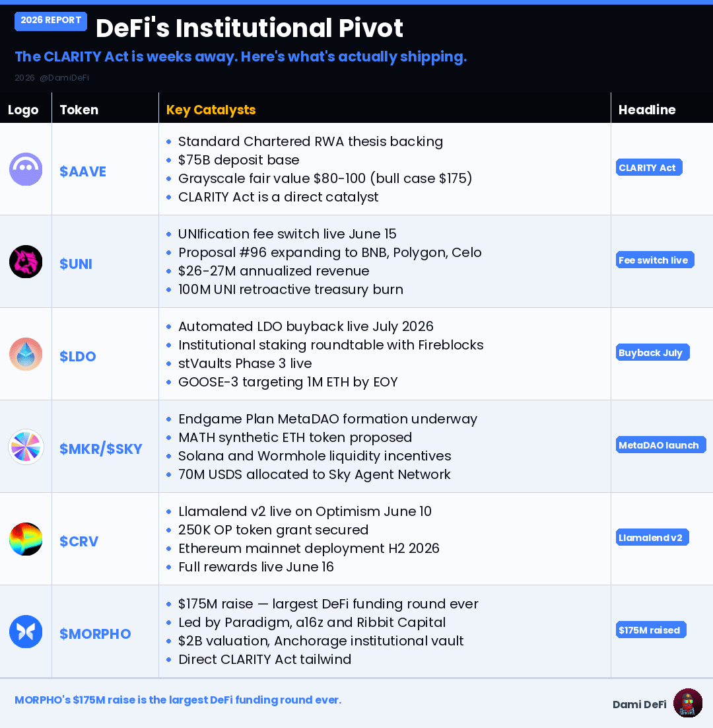
Task: Click the MetaDAO launch tag
Action: (661, 445)
